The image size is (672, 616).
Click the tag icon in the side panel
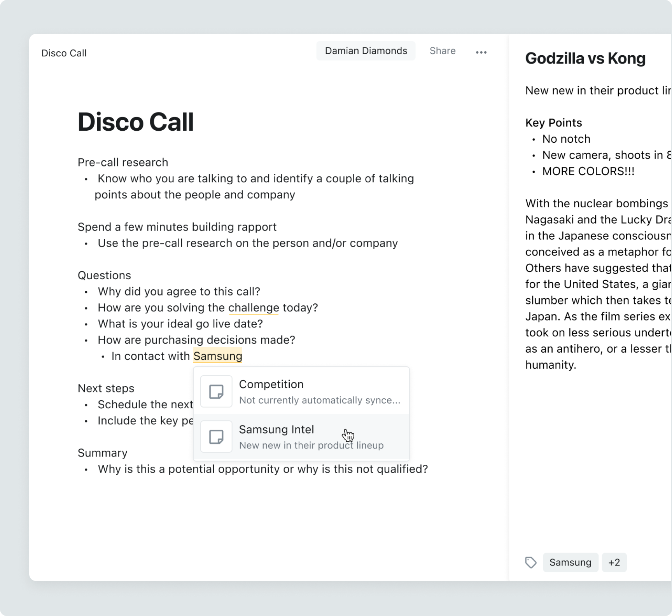click(531, 562)
